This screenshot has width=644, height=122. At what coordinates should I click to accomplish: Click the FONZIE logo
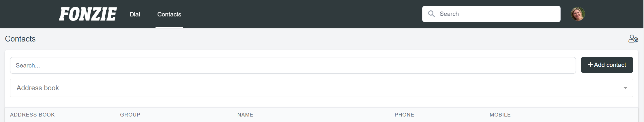(88, 14)
